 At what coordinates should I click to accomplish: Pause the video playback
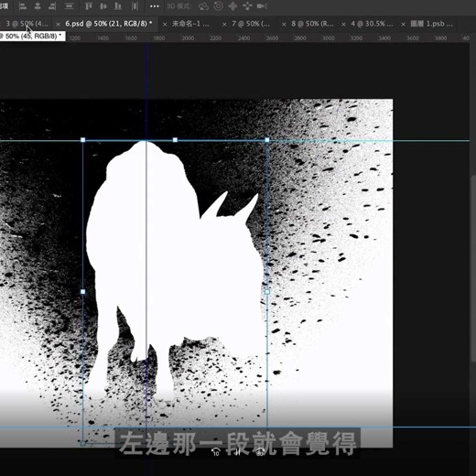pos(238,451)
